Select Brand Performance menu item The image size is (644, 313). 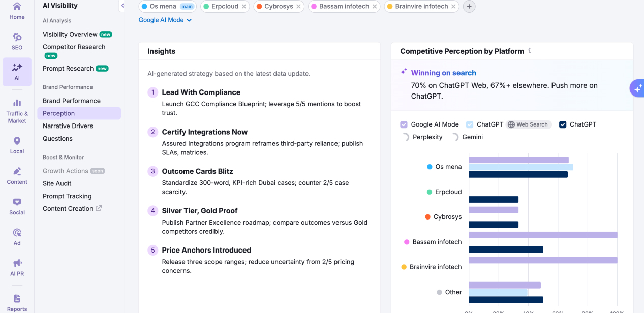(72, 101)
